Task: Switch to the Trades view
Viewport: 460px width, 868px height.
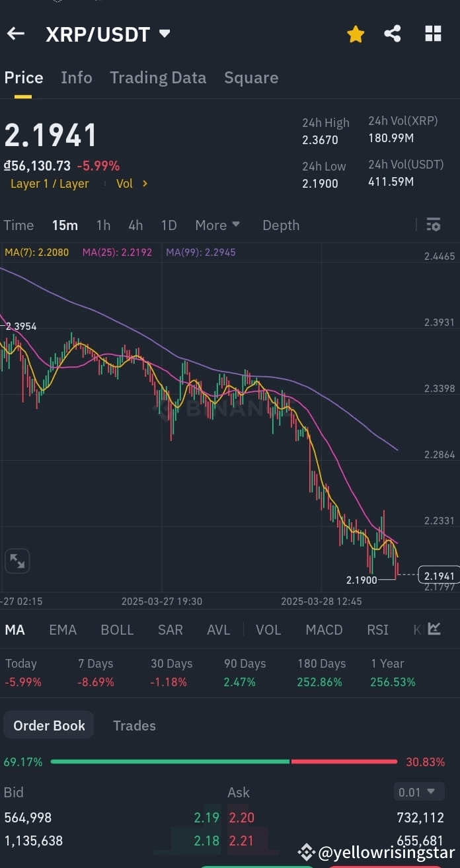Action: [134, 725]
